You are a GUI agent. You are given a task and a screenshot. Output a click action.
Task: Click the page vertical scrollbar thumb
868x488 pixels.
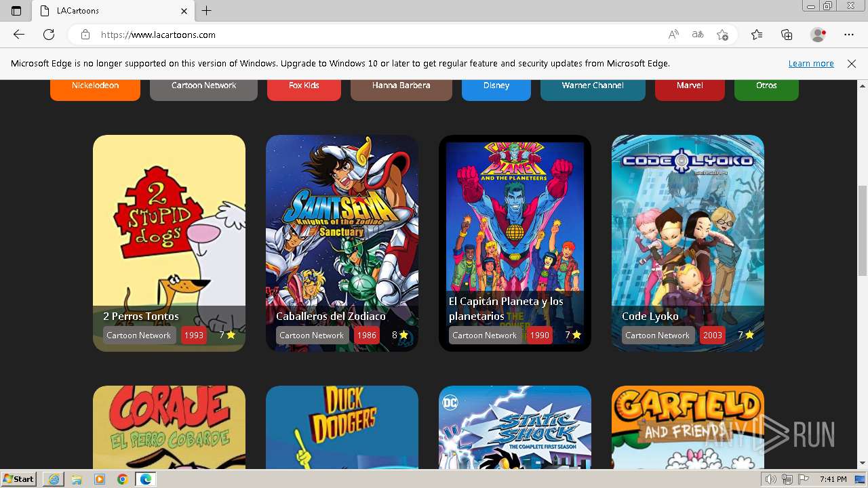click(862, 230)
